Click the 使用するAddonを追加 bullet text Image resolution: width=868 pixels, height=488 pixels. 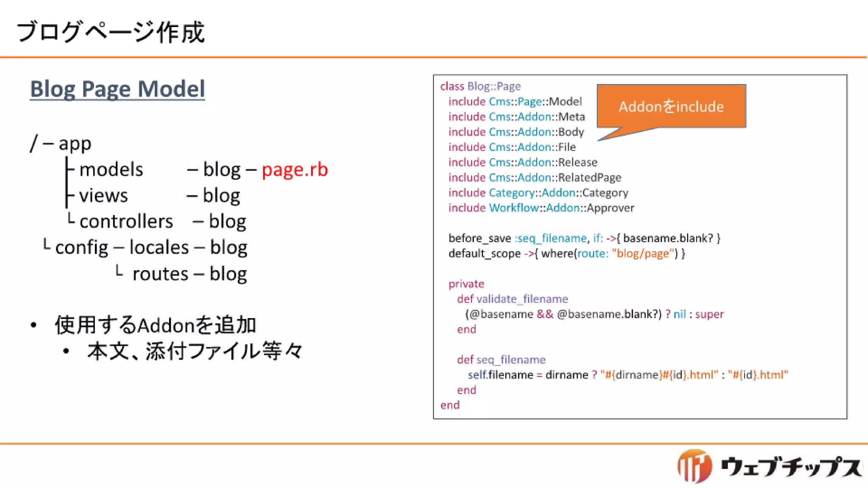pos(156,325)
